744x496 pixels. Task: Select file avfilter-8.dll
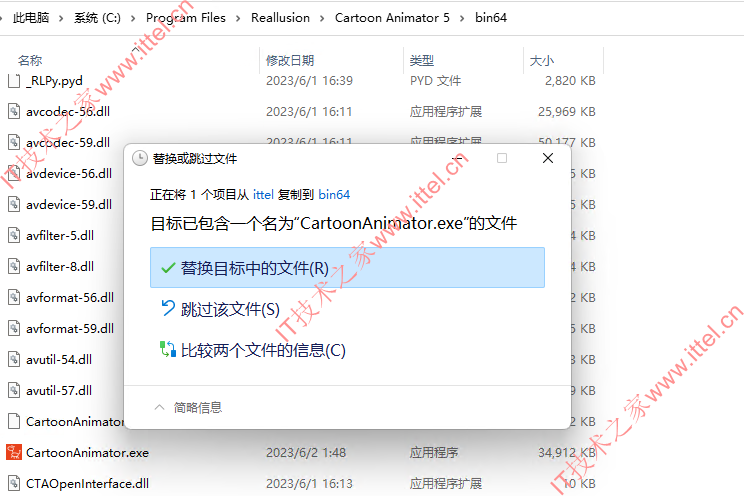(60, 267)
